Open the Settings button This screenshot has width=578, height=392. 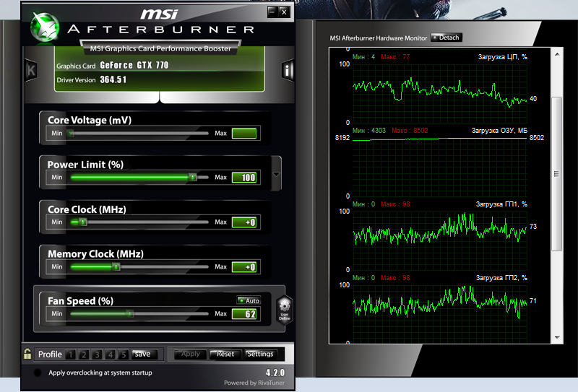[261, 354]
